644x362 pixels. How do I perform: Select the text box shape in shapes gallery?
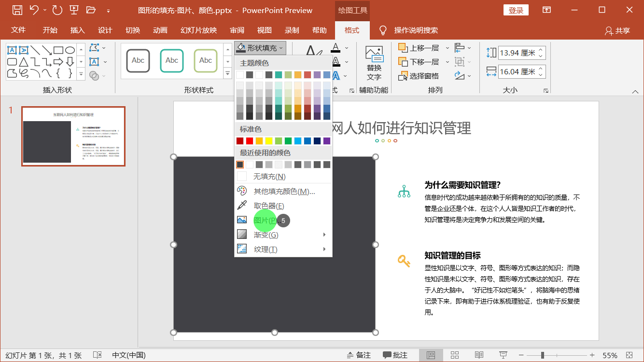coord(12,50)
